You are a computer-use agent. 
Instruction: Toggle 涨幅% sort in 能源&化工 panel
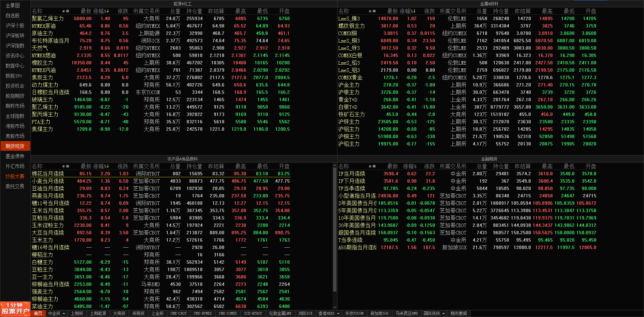[x=101, y=11]
